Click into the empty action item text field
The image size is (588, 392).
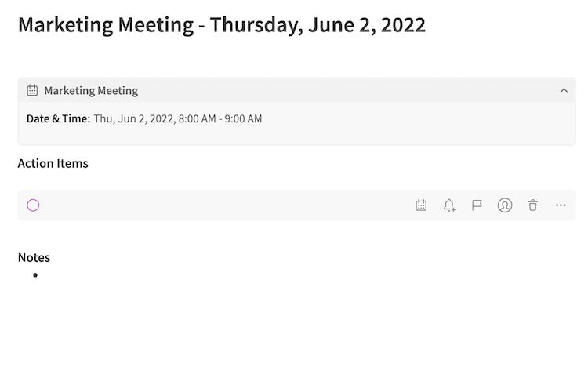pyautogui.click(x=220, y=205)
